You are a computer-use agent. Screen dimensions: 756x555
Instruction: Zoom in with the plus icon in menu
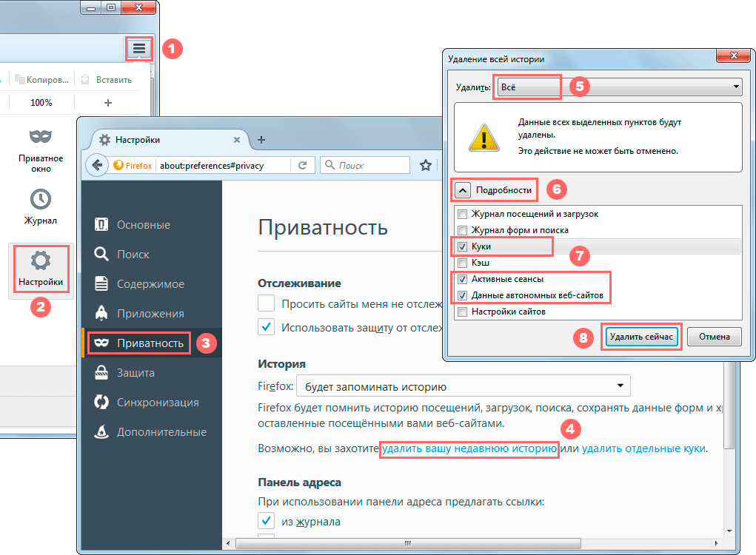[108, 103]
